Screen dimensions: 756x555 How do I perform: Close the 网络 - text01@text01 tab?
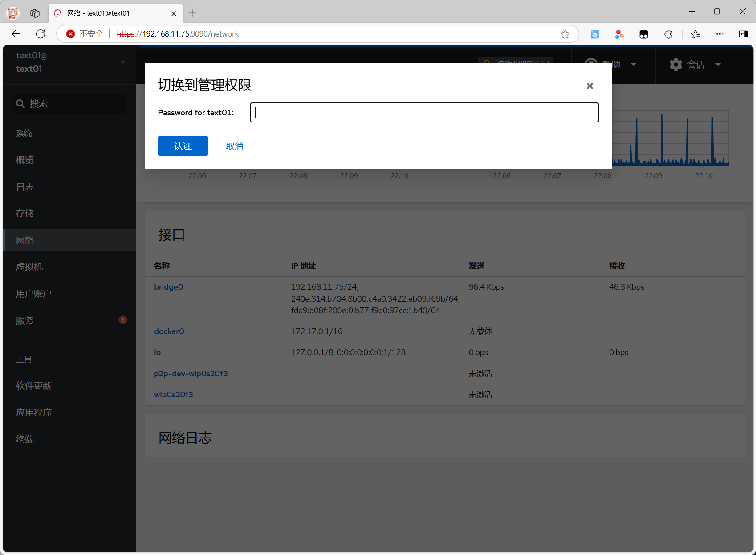pos(174,13)
